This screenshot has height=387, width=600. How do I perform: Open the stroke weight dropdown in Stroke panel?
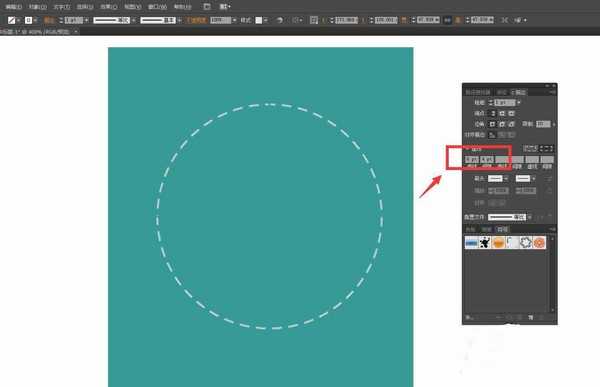click(519, 103)
